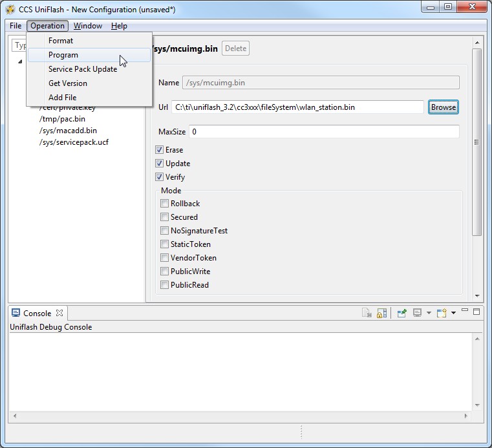Image resolution: width=492 pixels, height=448 pixels.
Task: Uncheck the Update checkbox
Action: pos(159,163)
